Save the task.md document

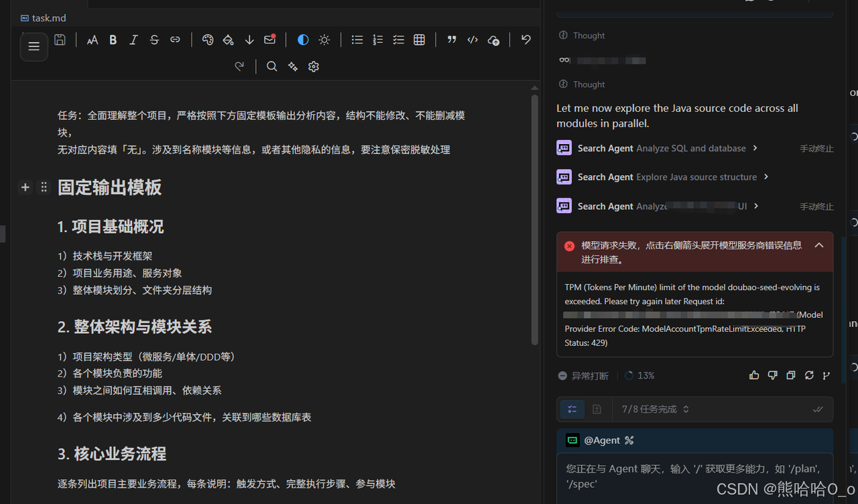tap(60, 40)
